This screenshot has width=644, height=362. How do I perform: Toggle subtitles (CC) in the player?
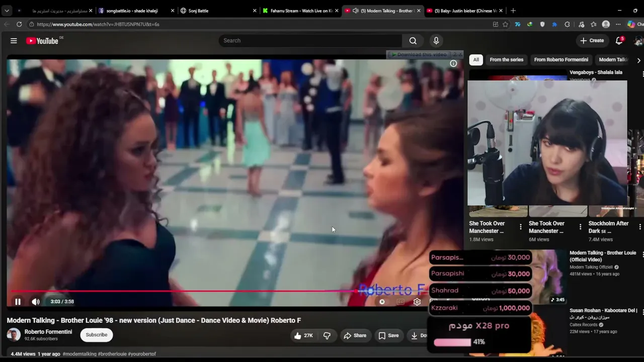(400, 302)
